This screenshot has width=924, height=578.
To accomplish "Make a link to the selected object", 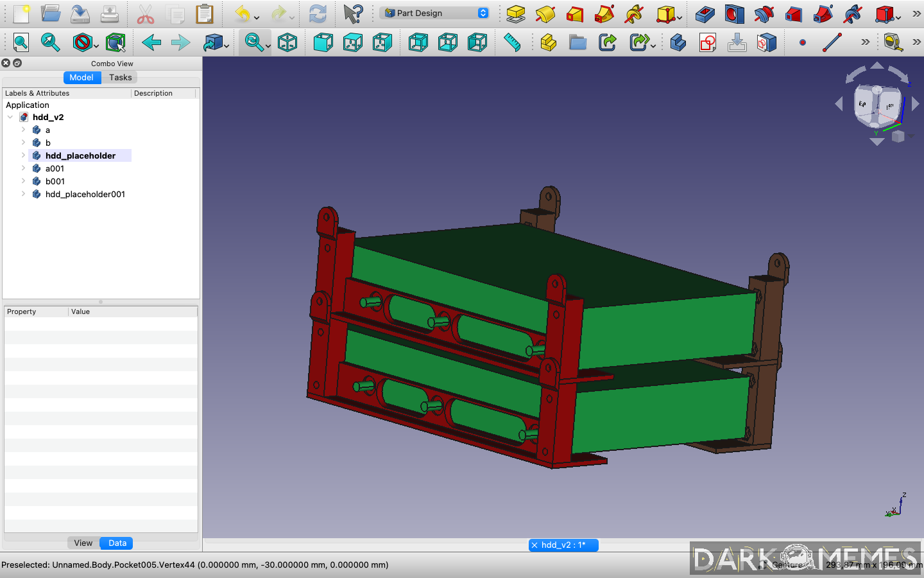I will click(607, 43).
